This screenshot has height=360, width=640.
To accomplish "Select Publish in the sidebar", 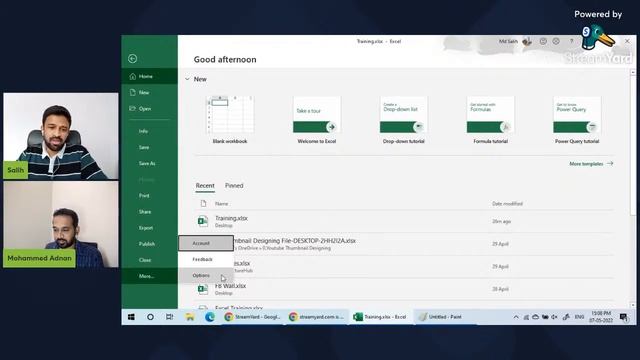I will click(149, 244).
